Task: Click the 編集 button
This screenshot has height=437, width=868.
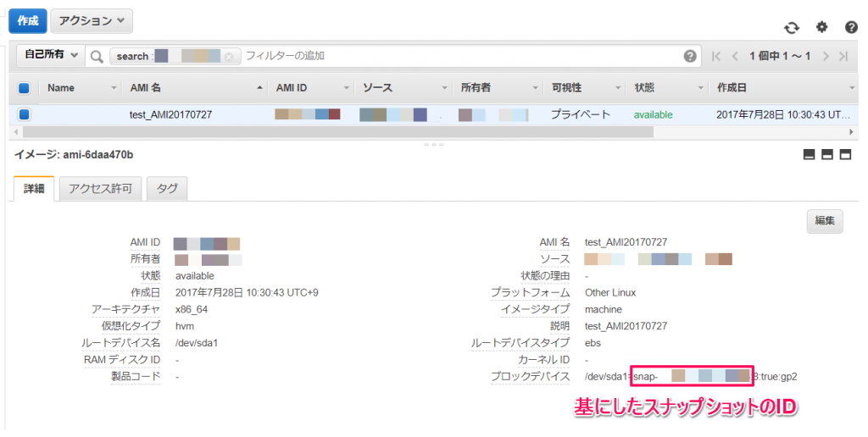Action: [824, 221]
